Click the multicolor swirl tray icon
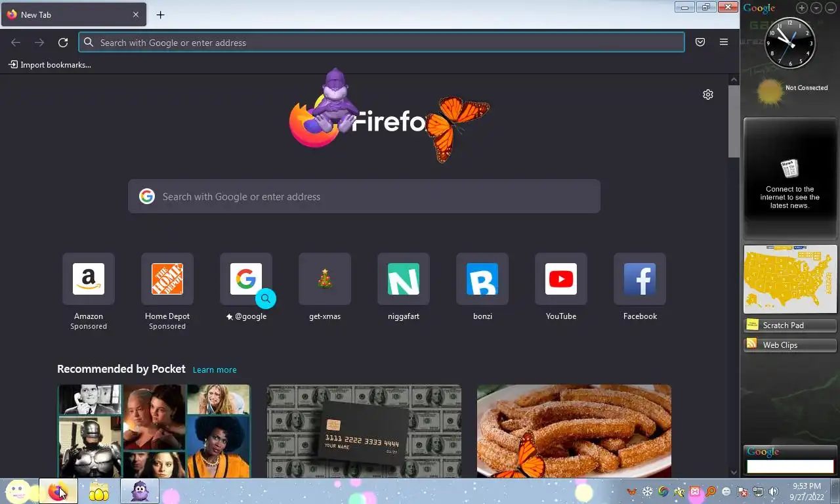Screen dimensions: 840x504 point(663,491)
